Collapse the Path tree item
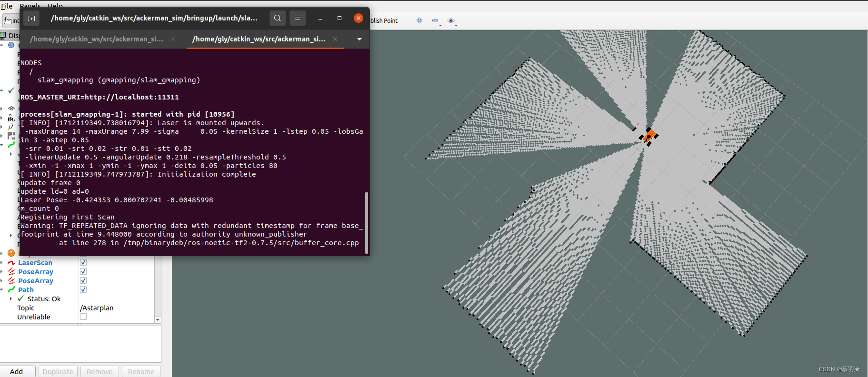The width and height of the screenshot is (868, 377). 2,289
